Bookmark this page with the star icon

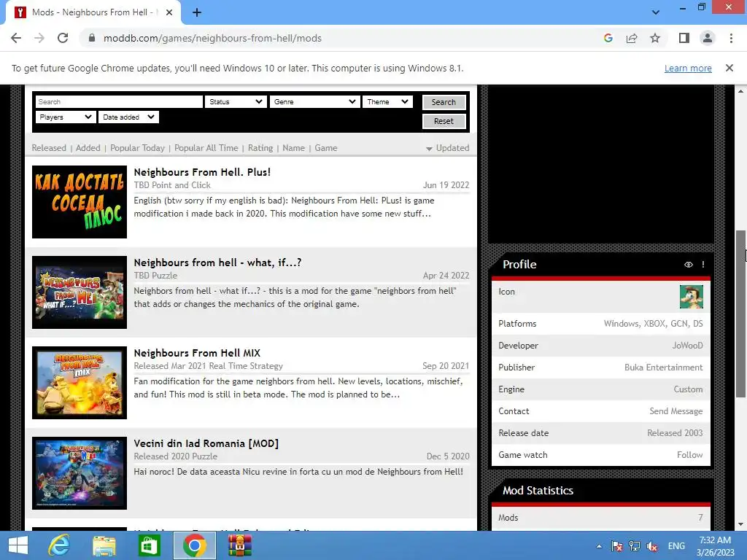[x=655, y=38]
